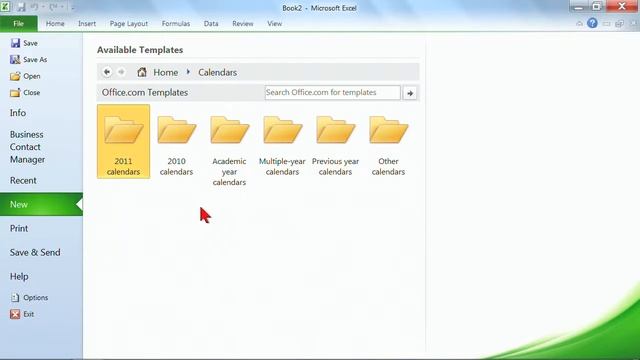Click the Home icon in the breadcrumb
The height and width of the screenshot is (360, 640).
(x=142, y=72)
